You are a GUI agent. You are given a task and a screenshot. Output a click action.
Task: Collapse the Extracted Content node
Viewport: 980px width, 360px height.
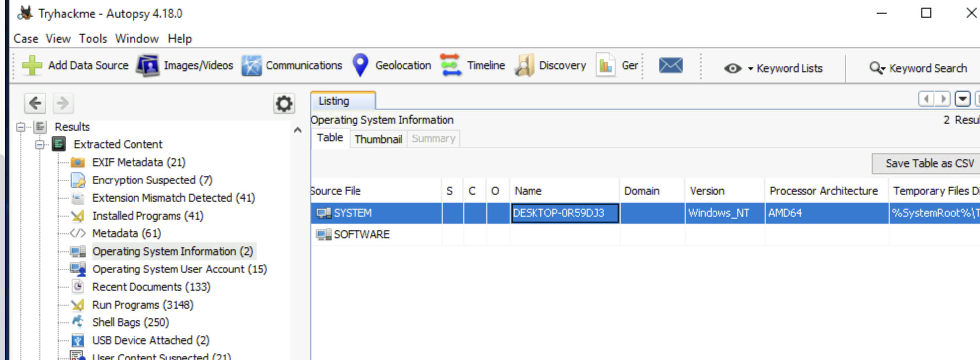[40, 145]
